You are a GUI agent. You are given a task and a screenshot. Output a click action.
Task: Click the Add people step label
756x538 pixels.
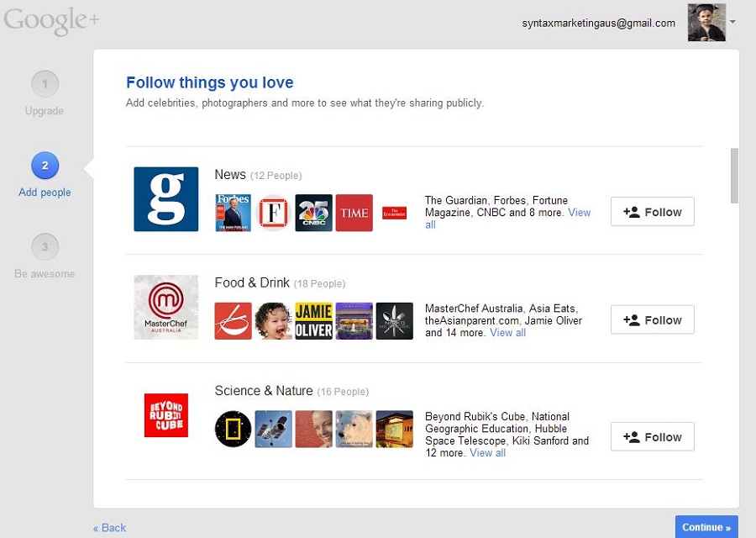45,193
